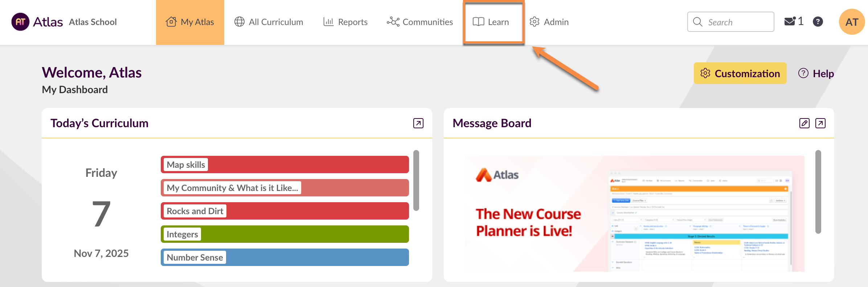Screen dimensions: 868x287
Task: Open the New Course Planner banner image
Action: (634, 214)
